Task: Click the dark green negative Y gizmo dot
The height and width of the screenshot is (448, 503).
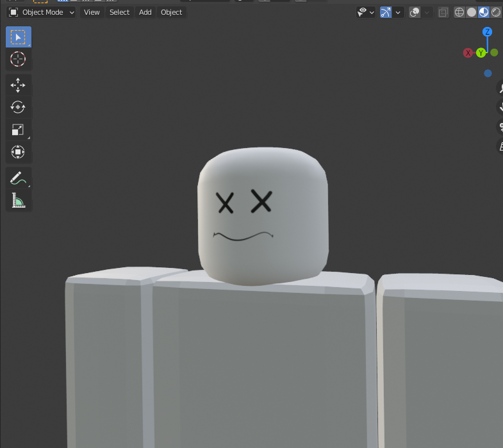Action: tap(494, 53)
